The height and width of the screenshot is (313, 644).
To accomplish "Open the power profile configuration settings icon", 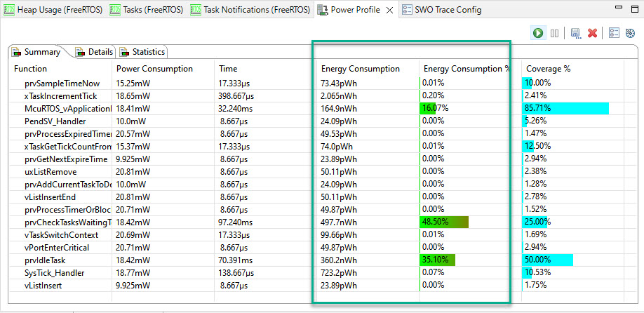I will tap(614, 33).
